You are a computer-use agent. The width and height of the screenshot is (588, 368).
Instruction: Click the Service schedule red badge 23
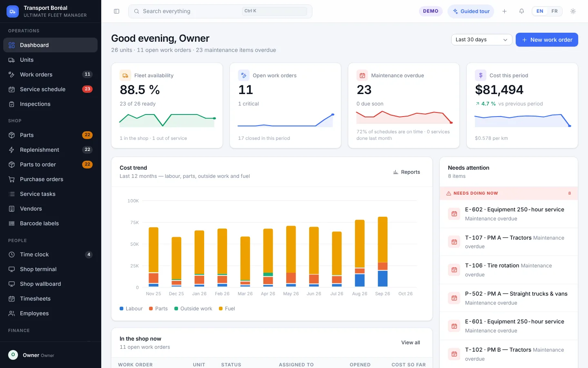87,89
